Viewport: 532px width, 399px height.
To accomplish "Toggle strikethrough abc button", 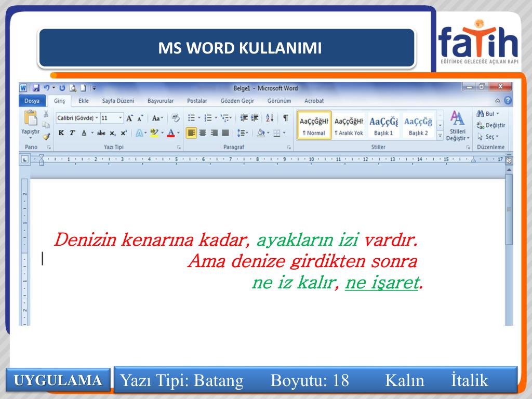I will pyautogui.click(x=101, y=133).
